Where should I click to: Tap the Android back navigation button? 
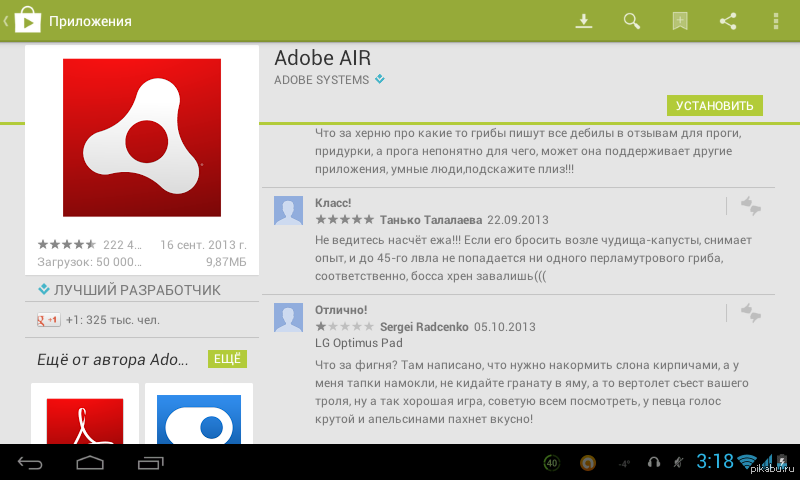point(30,463)
